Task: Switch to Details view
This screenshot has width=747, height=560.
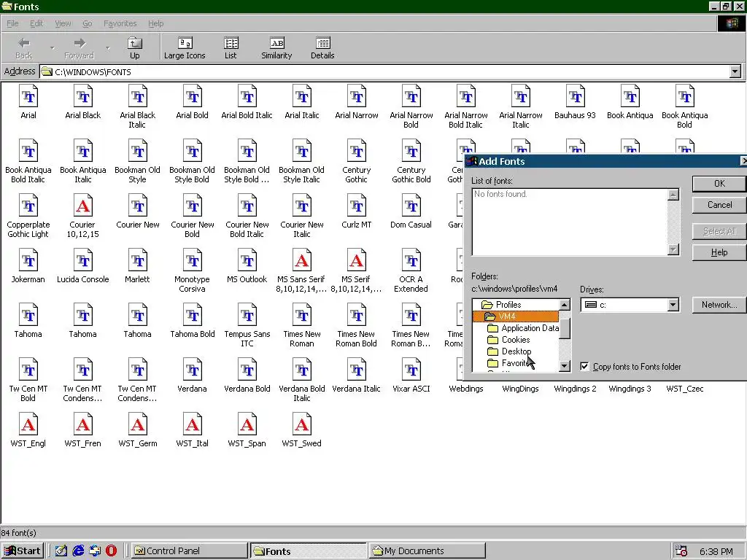Action: tap(322, 48)
